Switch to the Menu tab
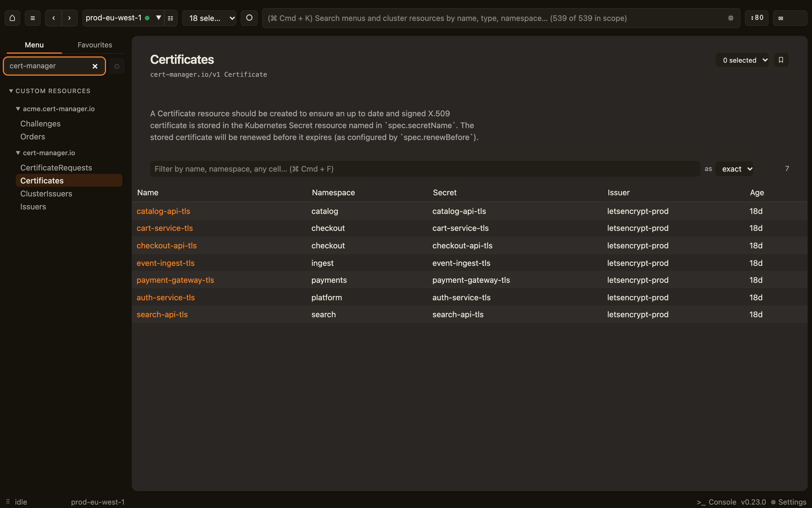Viewport: 812px width, 508px height. [34, 45]
